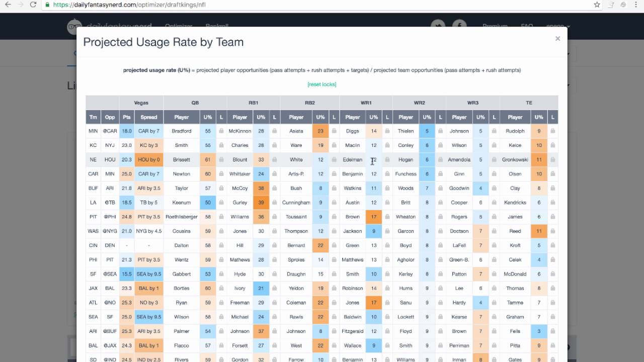Click lock icon for Jones ATL WR1
This screenshot has height=362, width=644.
click(x=387, y=303)
